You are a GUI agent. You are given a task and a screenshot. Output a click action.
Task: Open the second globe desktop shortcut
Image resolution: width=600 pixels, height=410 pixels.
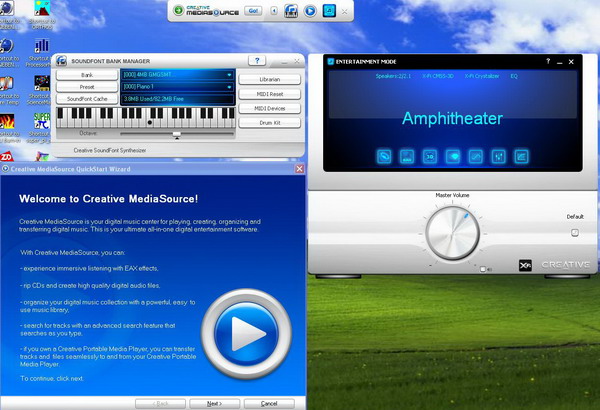pos(7,46)
